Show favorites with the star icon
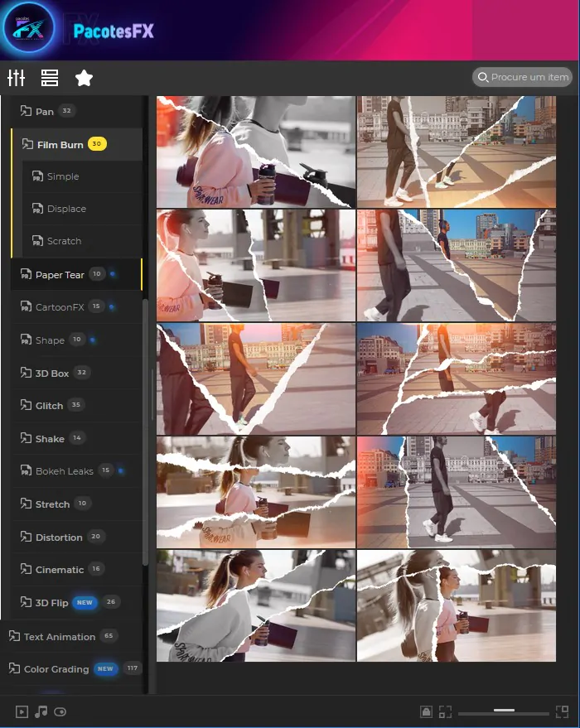 pyautogui.click(x=84, y=78)
